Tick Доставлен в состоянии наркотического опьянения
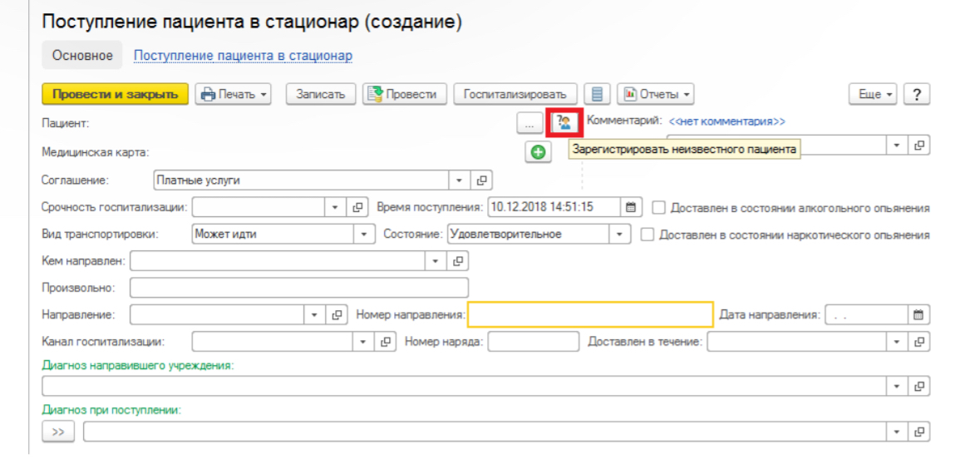980x459 pixels. [x=648, y=234]
